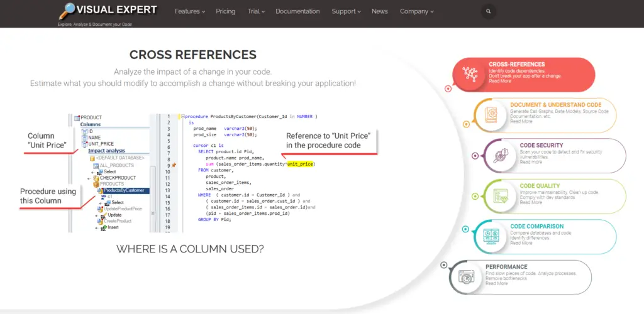644x314 pixels.
Task: Open the Features dropdown menu
Action: tap(190, 11)
